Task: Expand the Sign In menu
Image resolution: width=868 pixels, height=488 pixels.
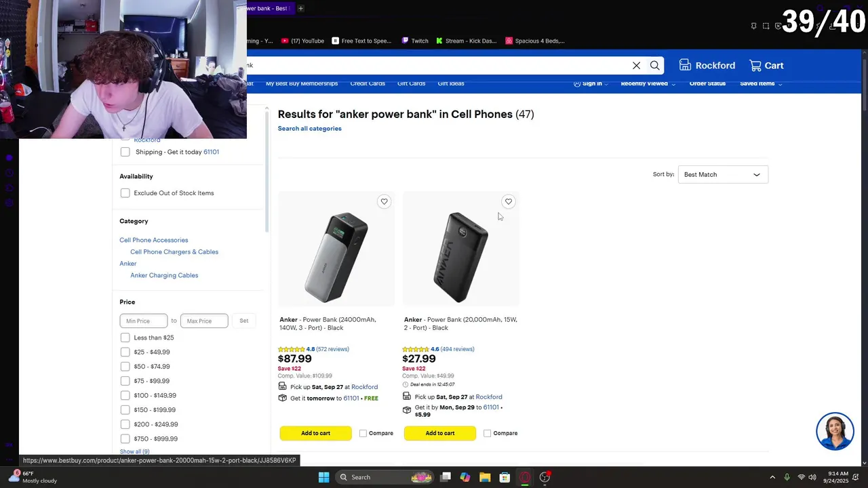Action: (x=591, y=83)
